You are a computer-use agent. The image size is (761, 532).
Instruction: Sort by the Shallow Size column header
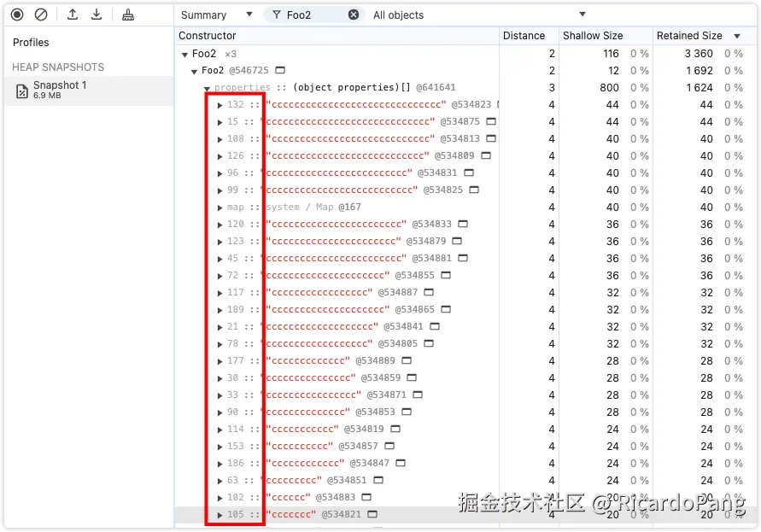606,35
